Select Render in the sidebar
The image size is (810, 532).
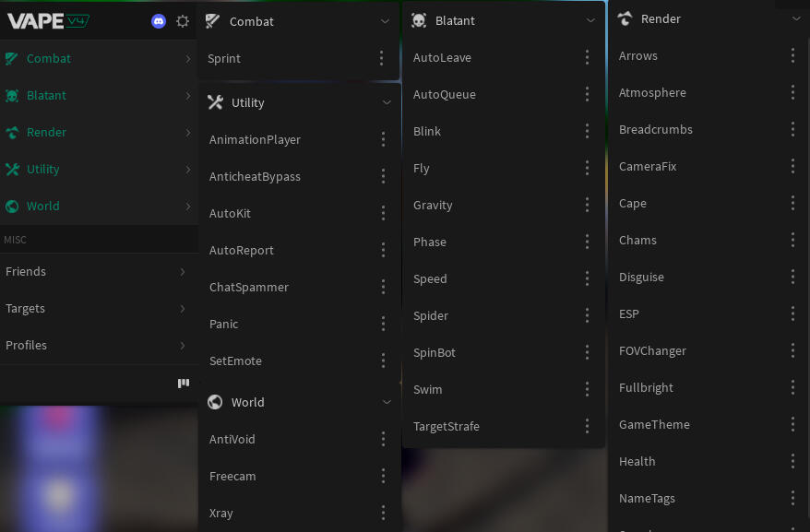pyautogui.click(x=98, y=132)
